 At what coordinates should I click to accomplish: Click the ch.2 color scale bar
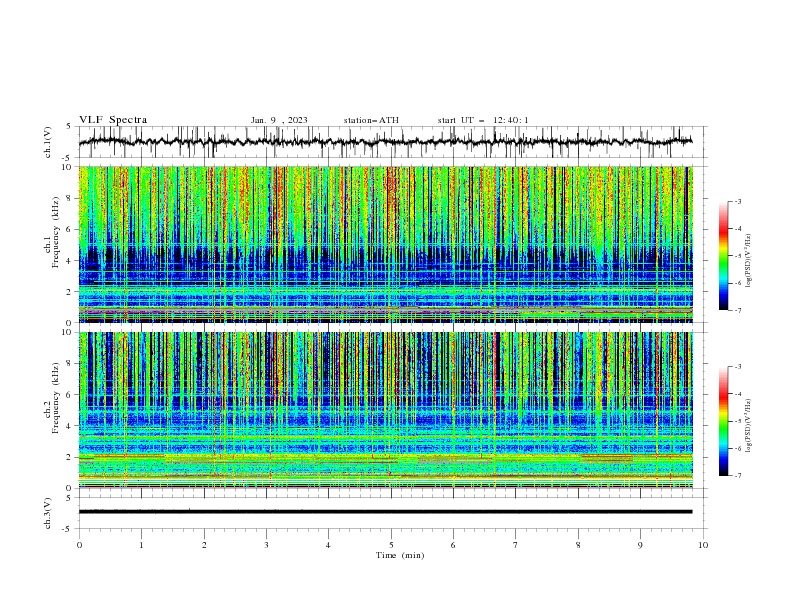click(x=723, y=421)
